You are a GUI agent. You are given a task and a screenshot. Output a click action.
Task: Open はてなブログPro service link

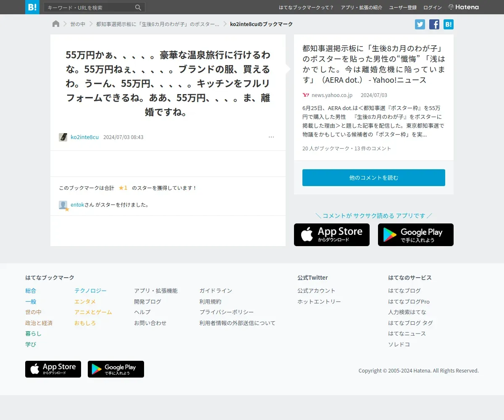point(409,302)
